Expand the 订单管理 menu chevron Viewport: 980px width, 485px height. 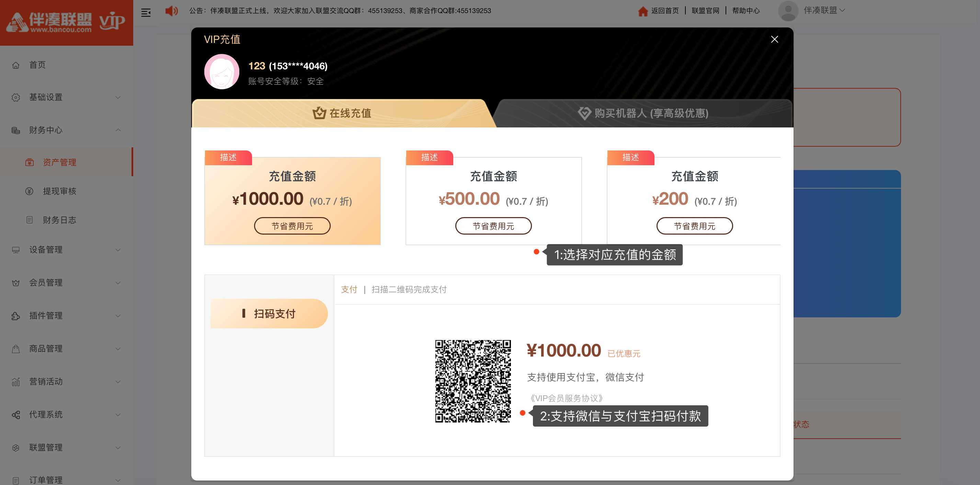(x=118, y=481)
